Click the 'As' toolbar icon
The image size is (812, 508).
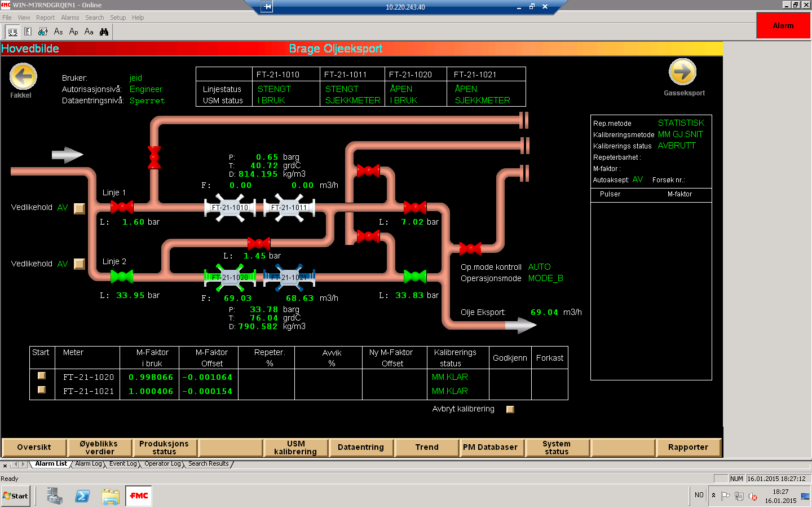click(x=58, y=32)
